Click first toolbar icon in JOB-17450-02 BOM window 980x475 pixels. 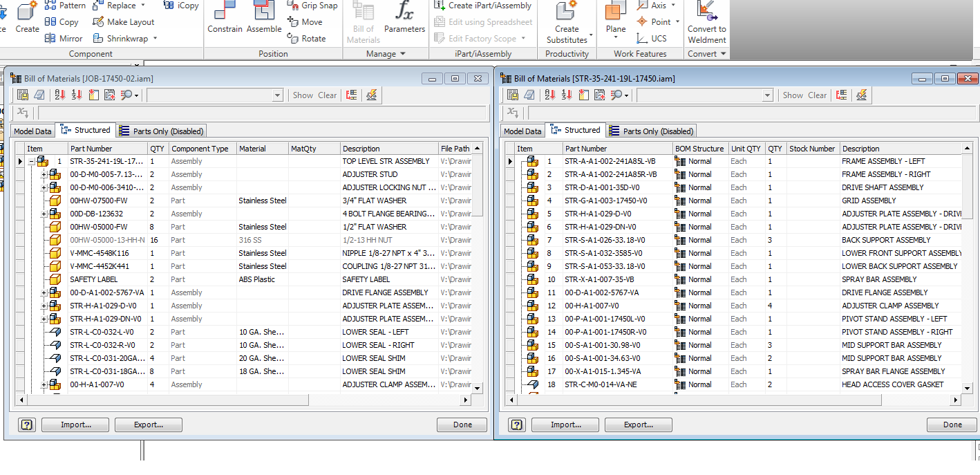click(x=23, y=95)
